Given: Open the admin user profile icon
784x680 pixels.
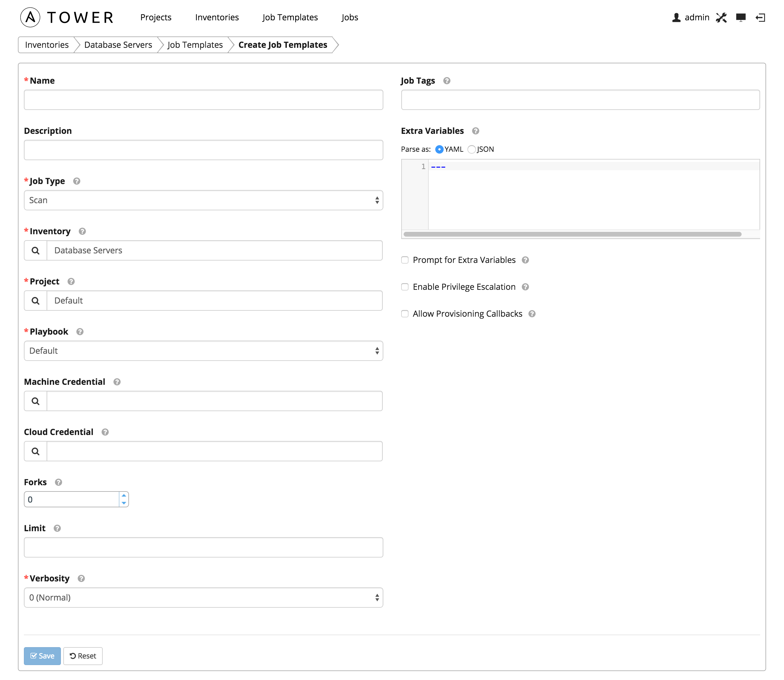Looking at the screenshot, I should pos(676,17).
